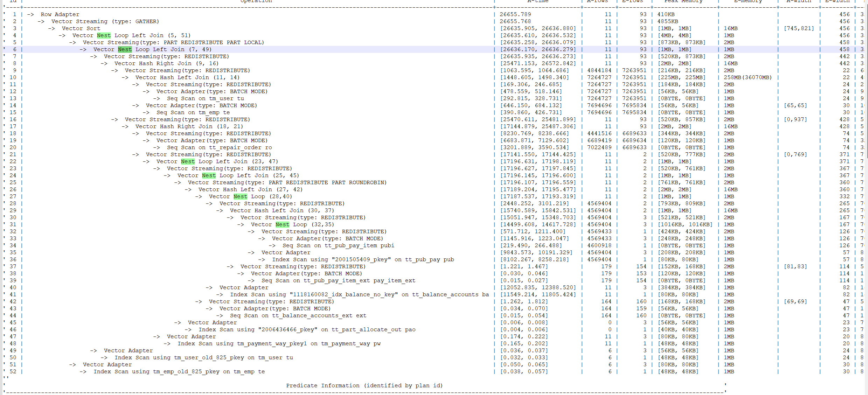Click the arrow before 'Vector Streaming (type: GATHER)'

pyautogui.click(x=41, y=21)
